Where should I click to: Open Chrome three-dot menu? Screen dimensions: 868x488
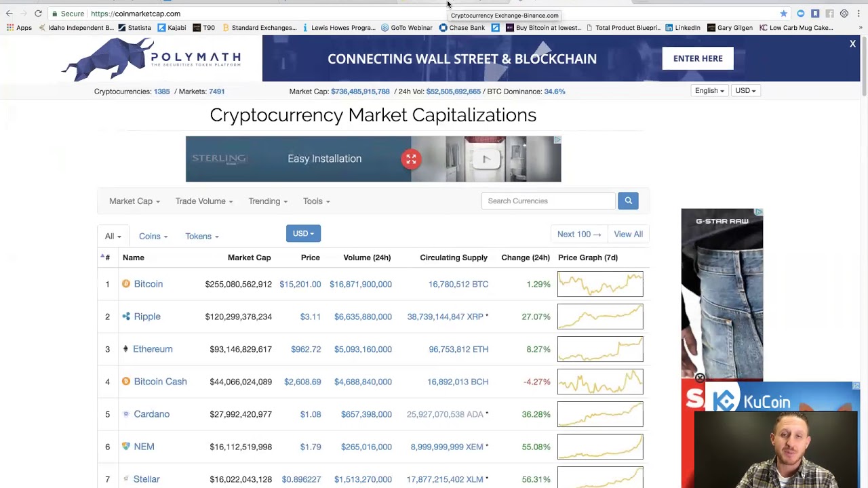[x=859, y=14]
